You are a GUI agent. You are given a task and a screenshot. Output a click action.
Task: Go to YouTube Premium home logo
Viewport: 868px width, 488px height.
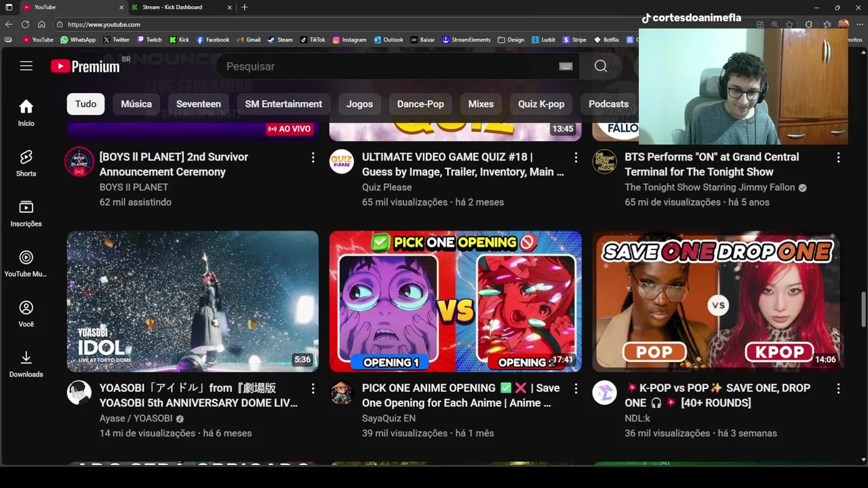point(85,66)
